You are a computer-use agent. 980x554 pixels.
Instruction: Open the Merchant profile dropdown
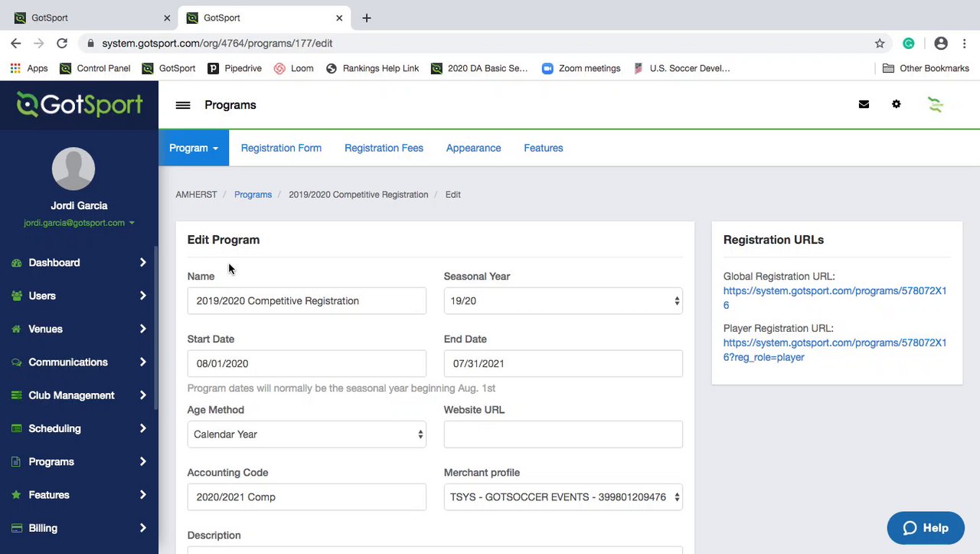pos(563,497)
